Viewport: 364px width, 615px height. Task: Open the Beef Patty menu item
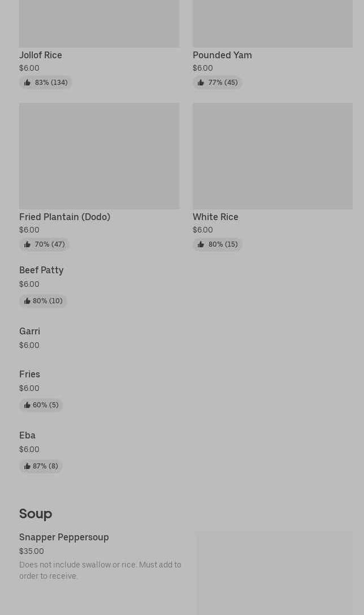click(41, 270)
